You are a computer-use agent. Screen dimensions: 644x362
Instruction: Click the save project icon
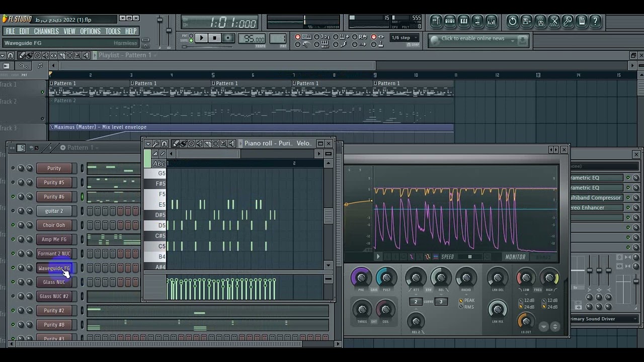pos(526,21)
